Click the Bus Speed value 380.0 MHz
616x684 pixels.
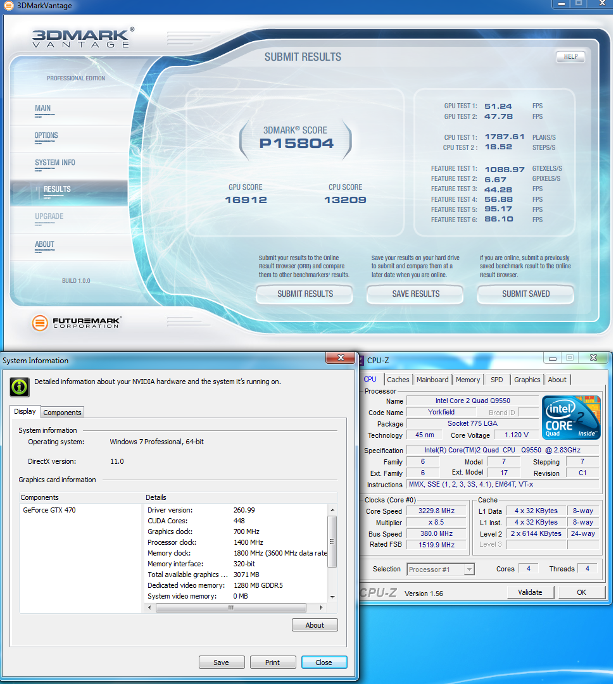[437, 533]
